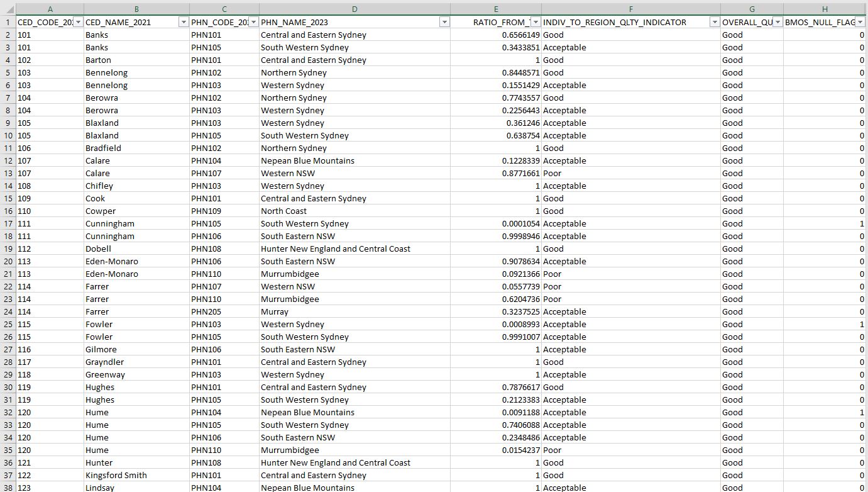Select the cell containing CED code 112
The image size is (868, 492).
50,249
